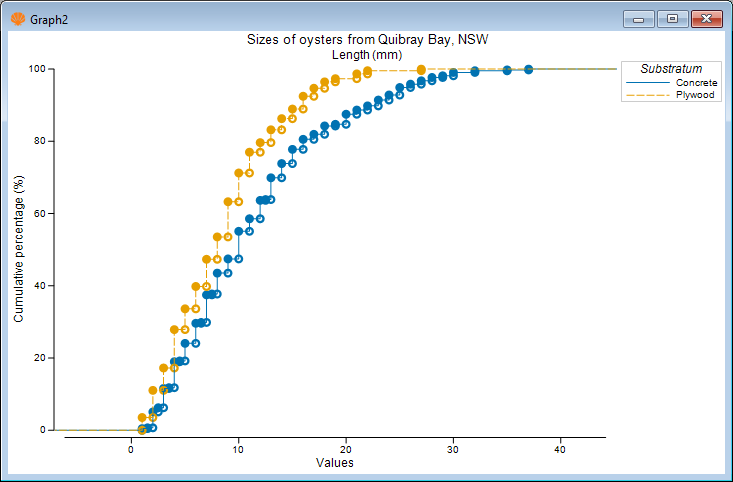This screenshot has height=482, width=733.
Task: Close the Graph2 window
Action: 706,18
